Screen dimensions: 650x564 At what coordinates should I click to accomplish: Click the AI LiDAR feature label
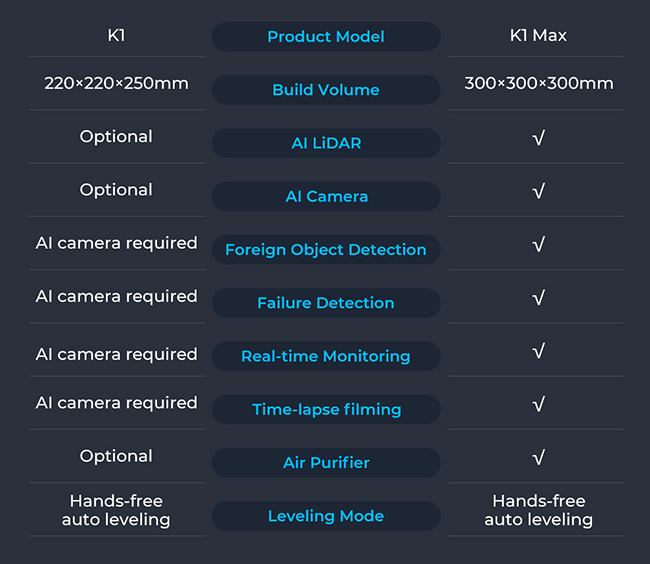point(326,143)
